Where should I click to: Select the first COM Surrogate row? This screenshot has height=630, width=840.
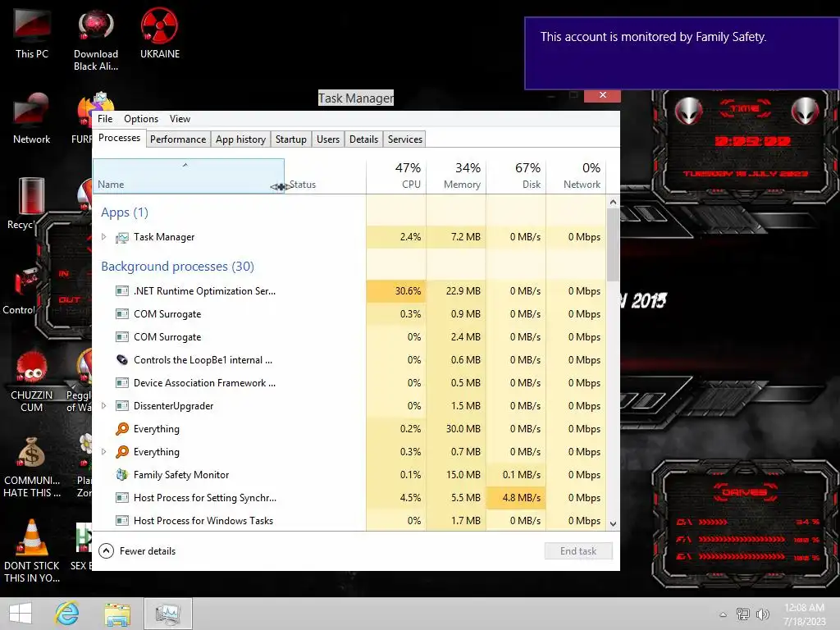click(x=349, y=314)
